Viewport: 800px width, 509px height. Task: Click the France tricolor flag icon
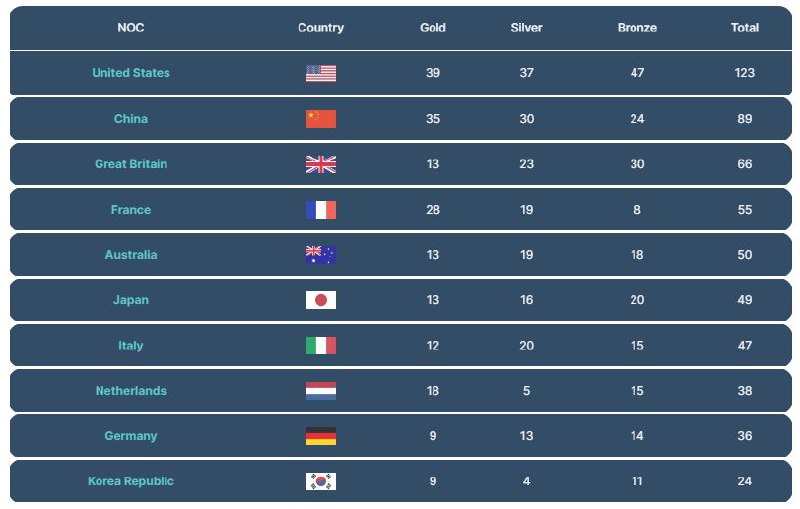(x=321, y=210)
